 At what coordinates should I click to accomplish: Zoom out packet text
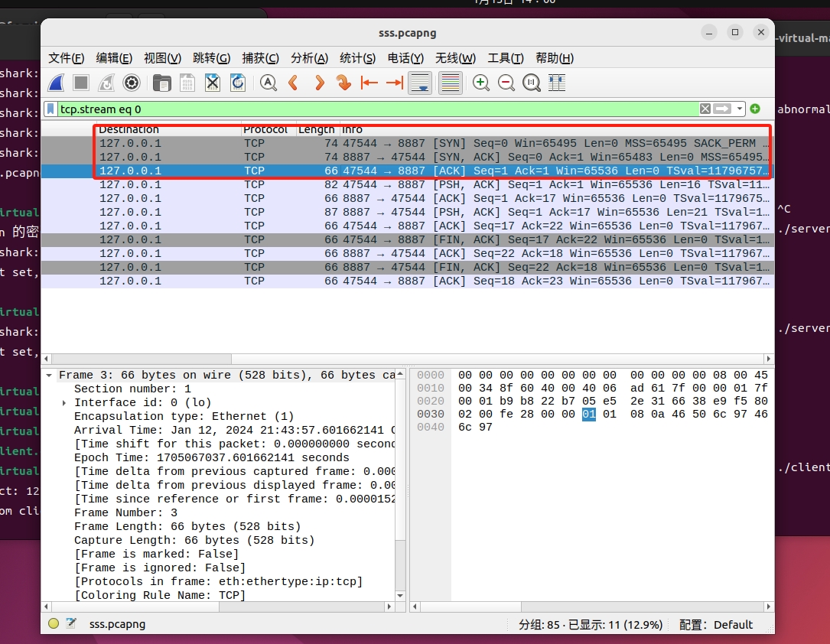point(506,83)
